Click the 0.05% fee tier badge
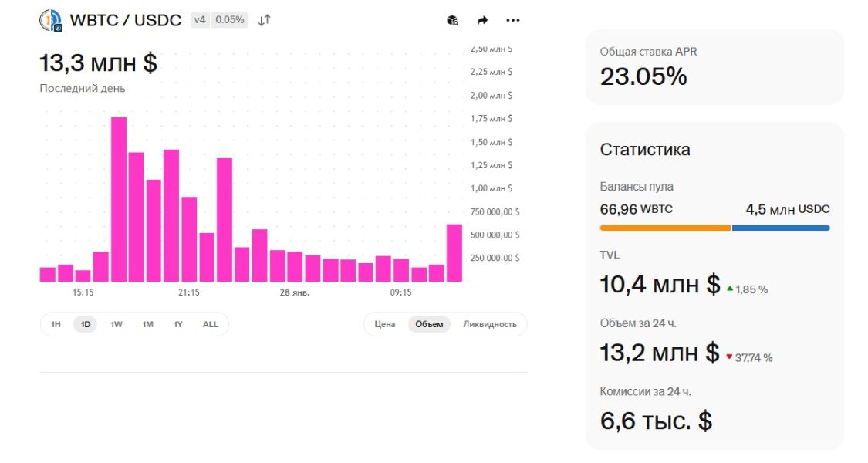Image resolution: width=868 pixels, height=463 pixels. (229, 20)
